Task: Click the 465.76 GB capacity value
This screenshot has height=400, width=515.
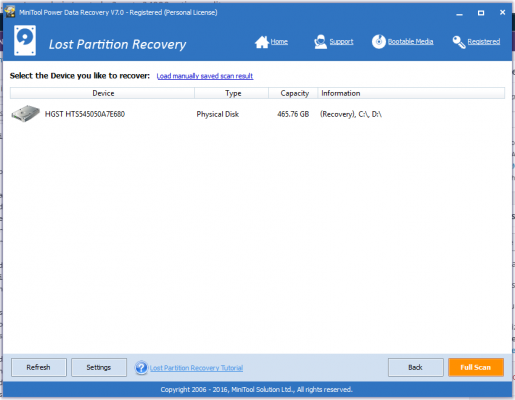Action: coord(293,114)
